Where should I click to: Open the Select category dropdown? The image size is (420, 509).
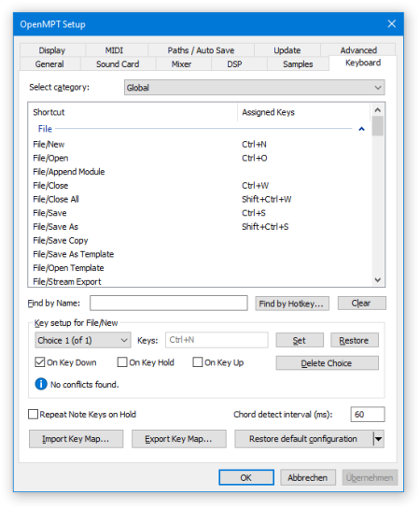254,88
